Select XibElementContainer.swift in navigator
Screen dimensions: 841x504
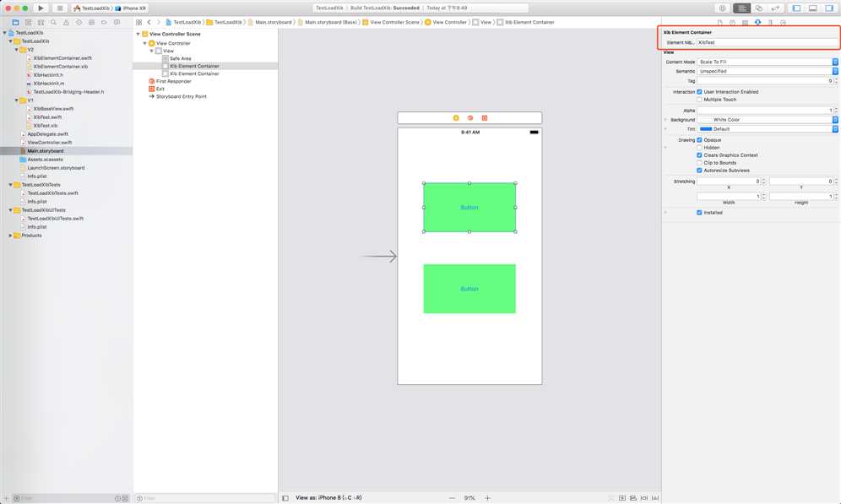point(62,58)
